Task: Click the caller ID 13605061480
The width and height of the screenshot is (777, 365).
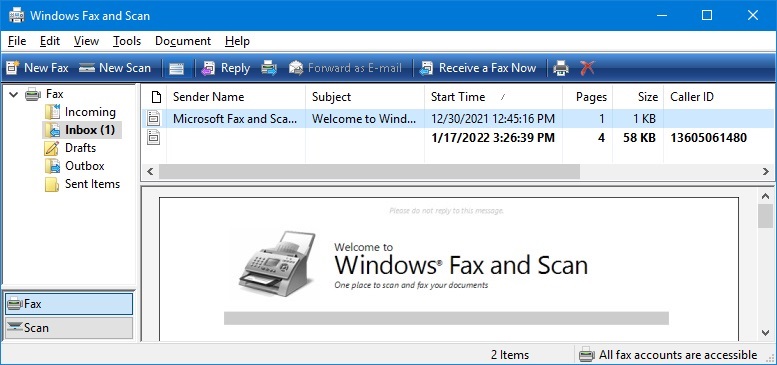Action: [709, 138]
